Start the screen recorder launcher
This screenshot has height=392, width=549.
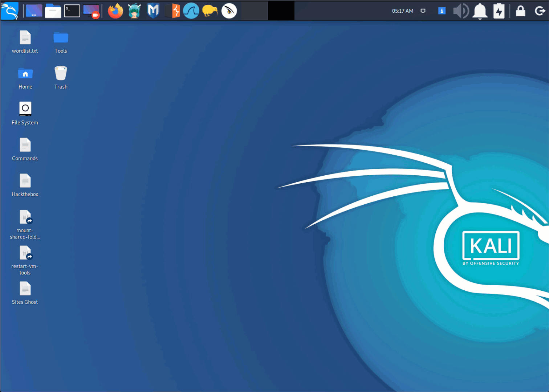91,11
